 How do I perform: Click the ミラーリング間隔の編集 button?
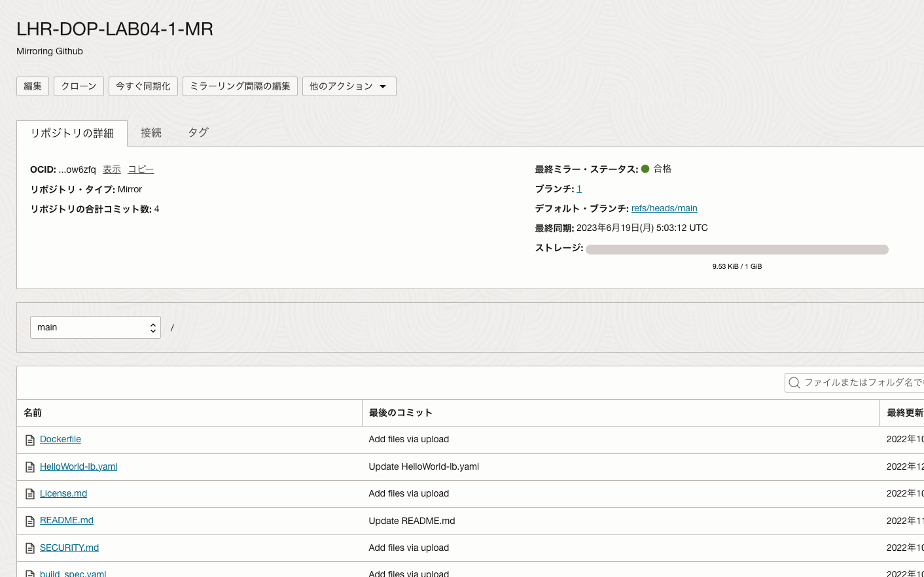tap(240, 86)
